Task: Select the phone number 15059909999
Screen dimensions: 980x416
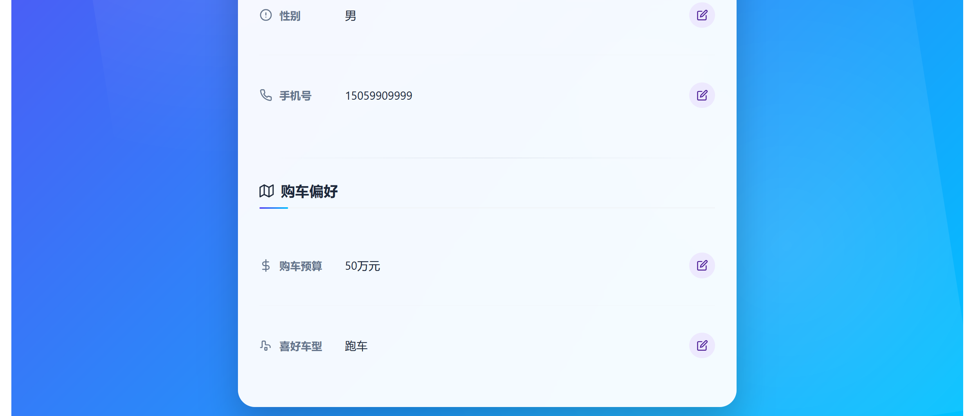Action: [378, 96]
